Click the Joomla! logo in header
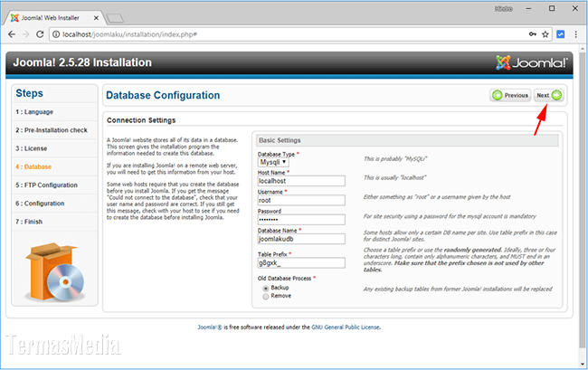 point(532,62)
